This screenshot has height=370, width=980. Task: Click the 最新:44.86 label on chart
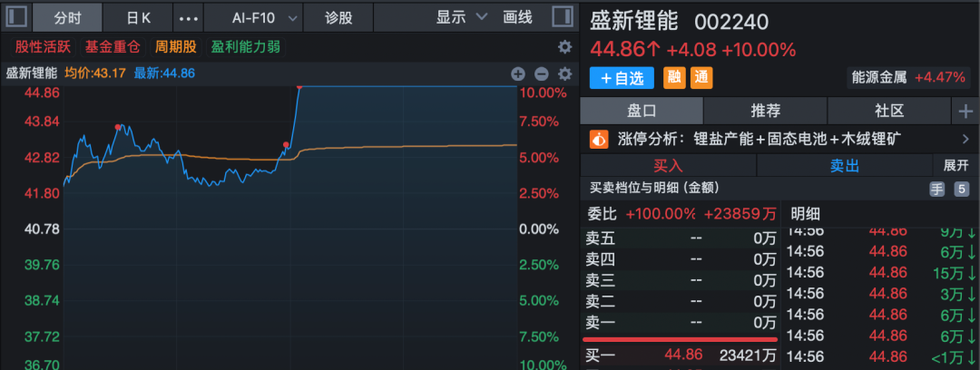pyautogui.click(x=164, y=73)
